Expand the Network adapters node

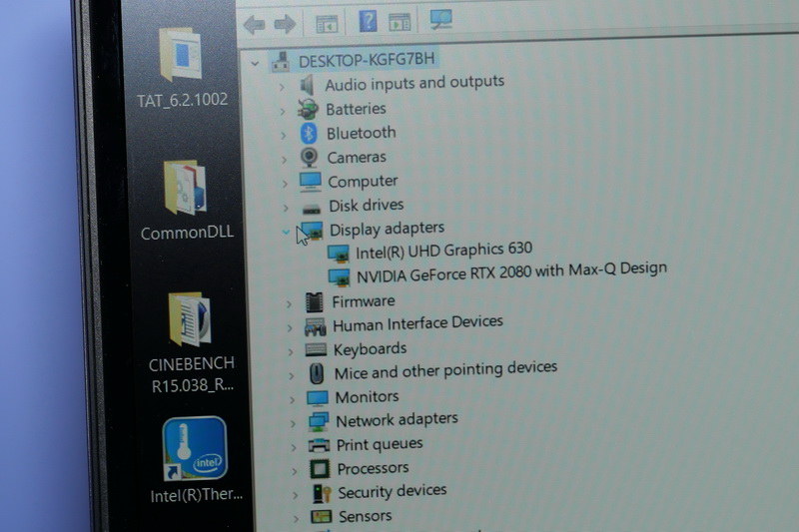click(293, 424)
